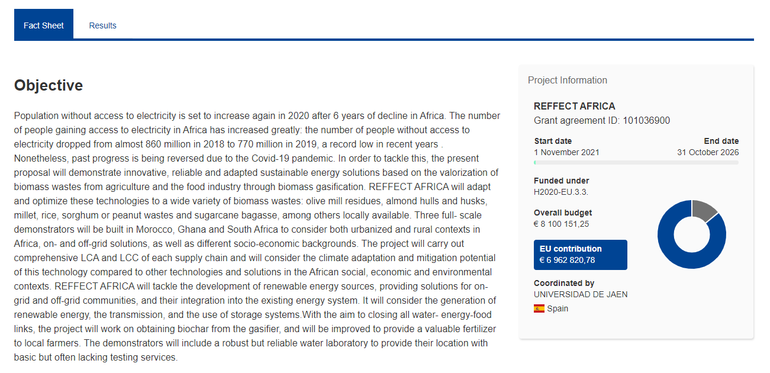Click the Spain country label
Viewport: 770px width, 373px height.
(557, 309)
